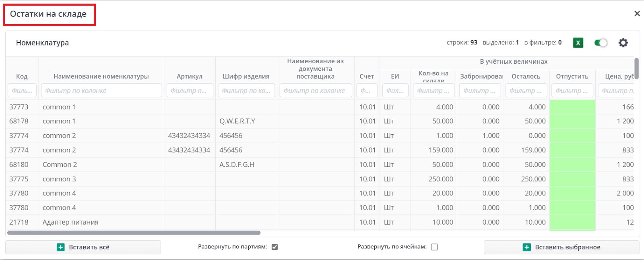Click green Отпустить cell for code 68178
Viewport: 644px width, 260px height.
[572, 121]
